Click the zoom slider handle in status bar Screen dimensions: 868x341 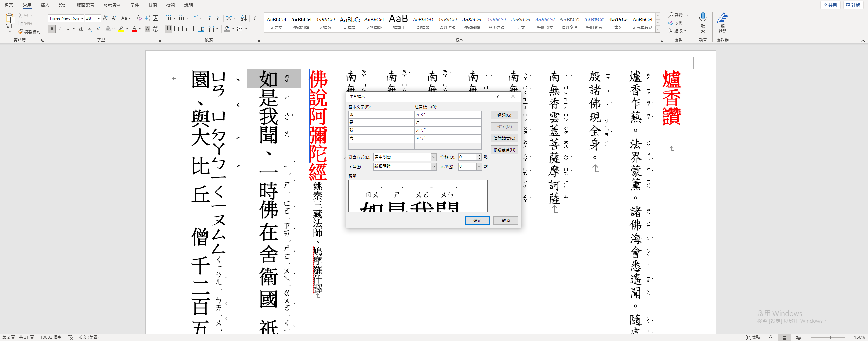[x=830, y=337]
